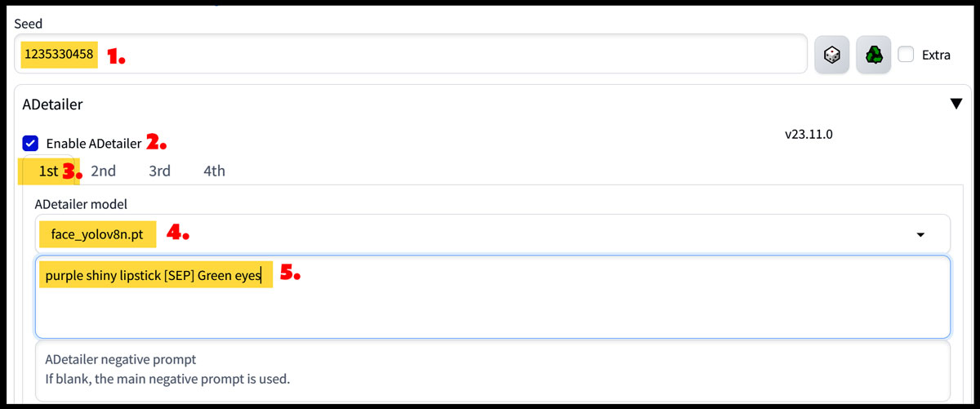Image resolution: width=980 pixels, height=409 pixels.
Task: Uncheck the Enable ADetailer checkbox
Action: point(30,144)
